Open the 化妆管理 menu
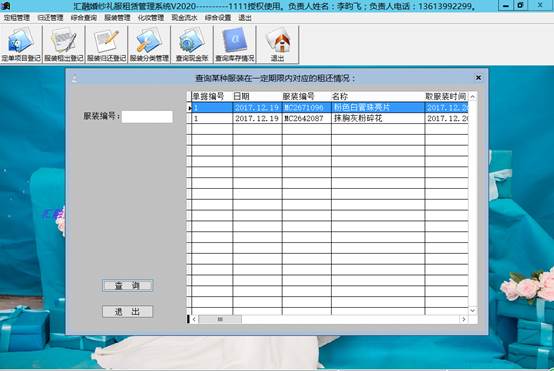This screenshot has height=371, width=554. pyautogui.click(x=151, y=18)
